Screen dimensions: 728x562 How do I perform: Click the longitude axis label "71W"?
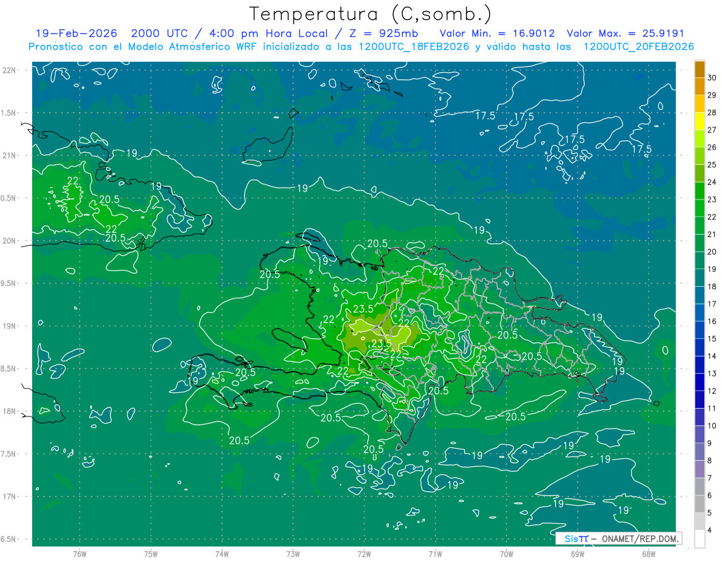(x=435, y=554)
